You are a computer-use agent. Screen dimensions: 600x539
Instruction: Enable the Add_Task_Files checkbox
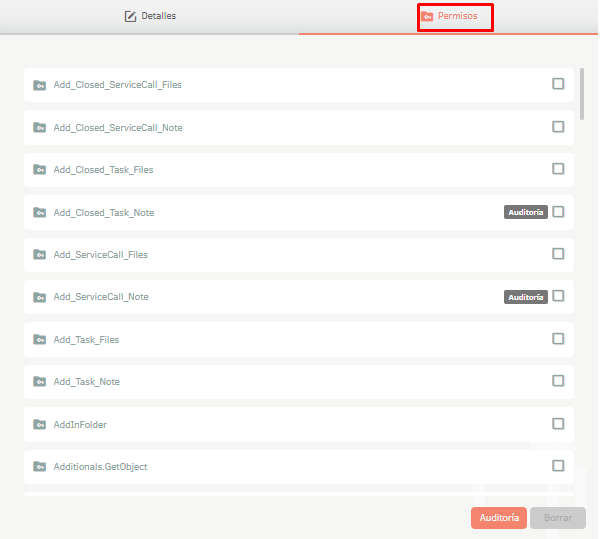pos(558,339)
